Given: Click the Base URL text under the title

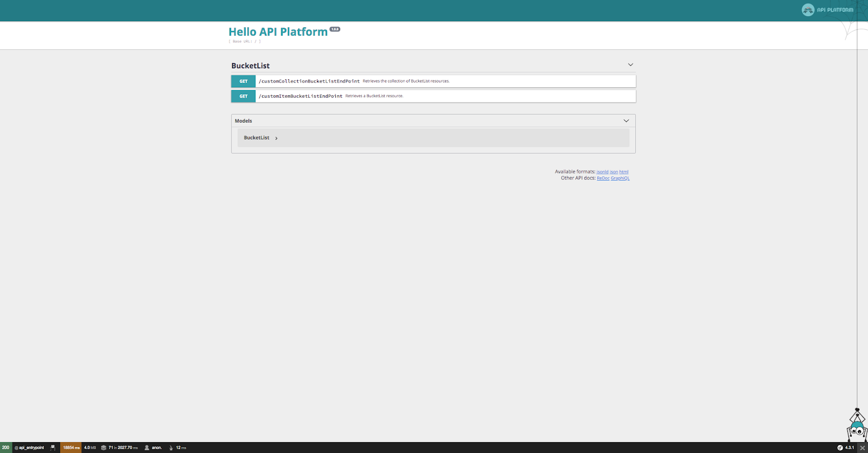Looking at the screenshot, I should [x=245, y=41].
